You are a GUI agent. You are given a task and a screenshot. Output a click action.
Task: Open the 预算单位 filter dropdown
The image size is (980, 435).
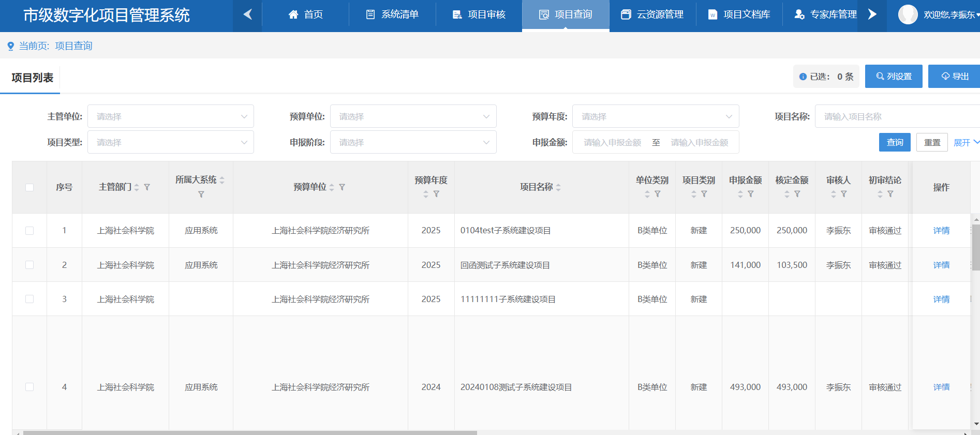pos(413,116)
